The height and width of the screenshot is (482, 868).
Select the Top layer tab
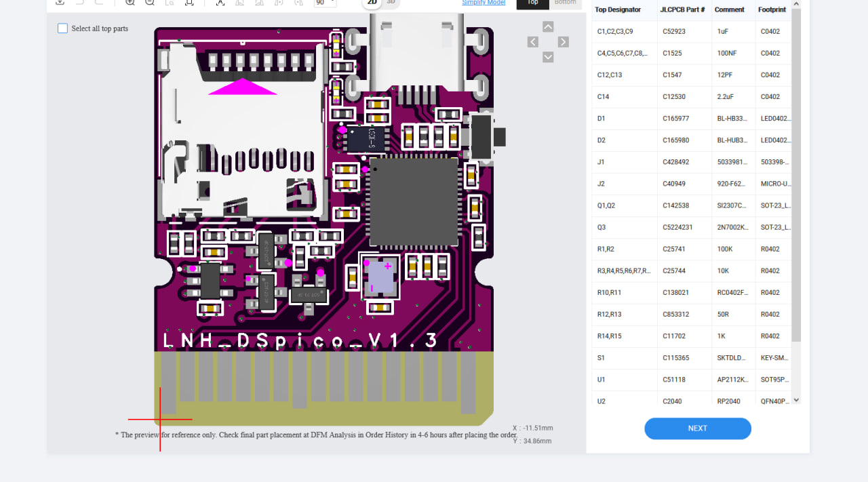pyautogui.click(x=532, y=3)
